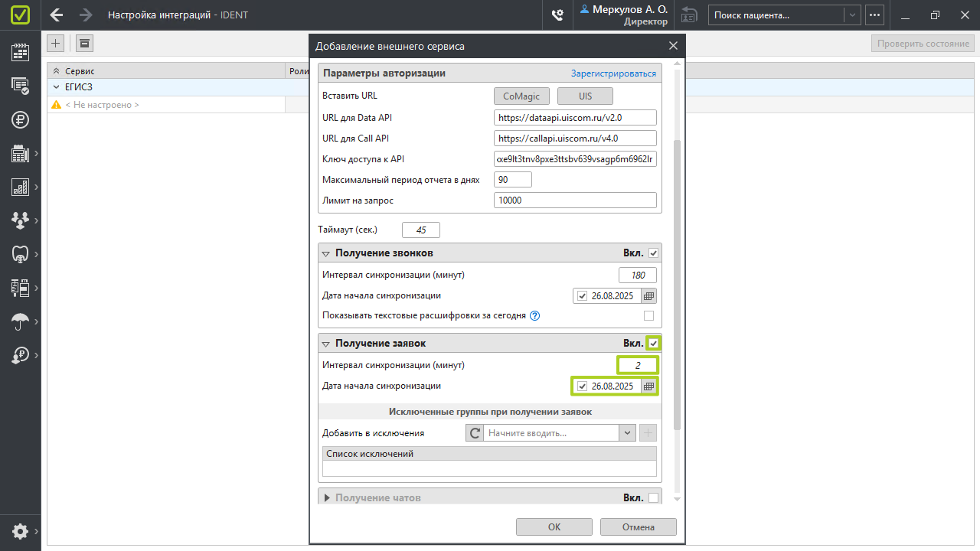The image size is (980, 551).
Task: Toggle the Получение звонков Вкл. checkbox
Action: pos(653,253)
